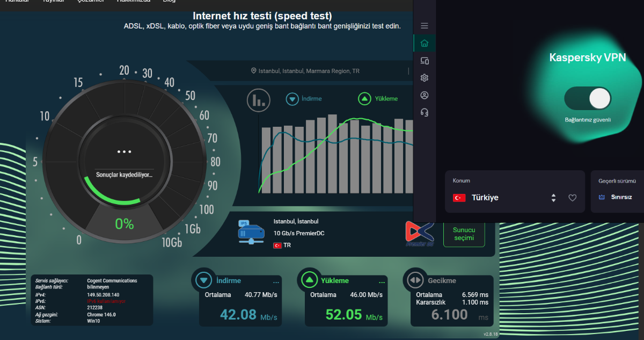
Task: Click the 10 Gb/s PremierDC server name
Action: tap(299, 233)
